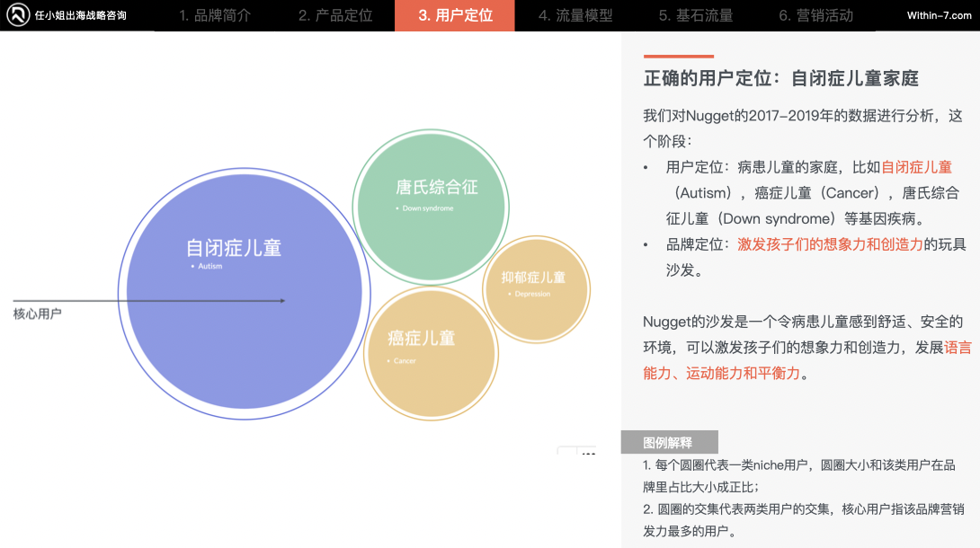Viewport: 980px width, 548px height.
Task: Select the highlighted 3. 用户定位 tab
Action: [x=454, y=15]
